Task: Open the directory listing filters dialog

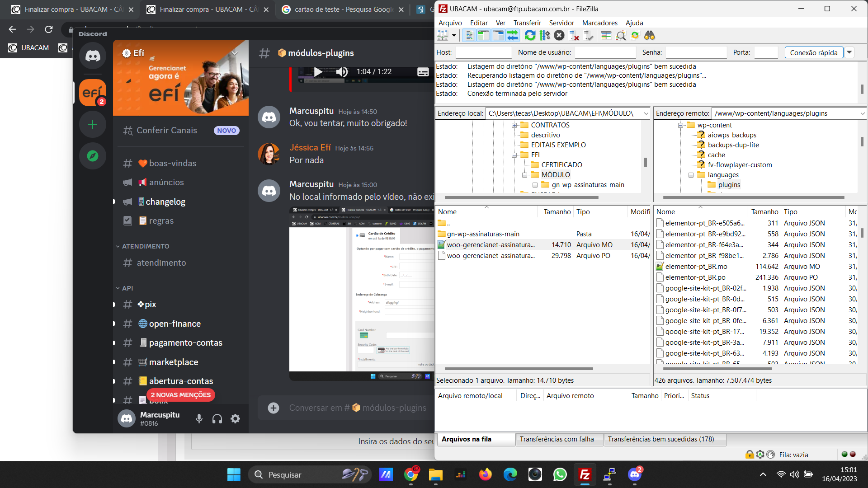Action: click(x=606, y=35)
